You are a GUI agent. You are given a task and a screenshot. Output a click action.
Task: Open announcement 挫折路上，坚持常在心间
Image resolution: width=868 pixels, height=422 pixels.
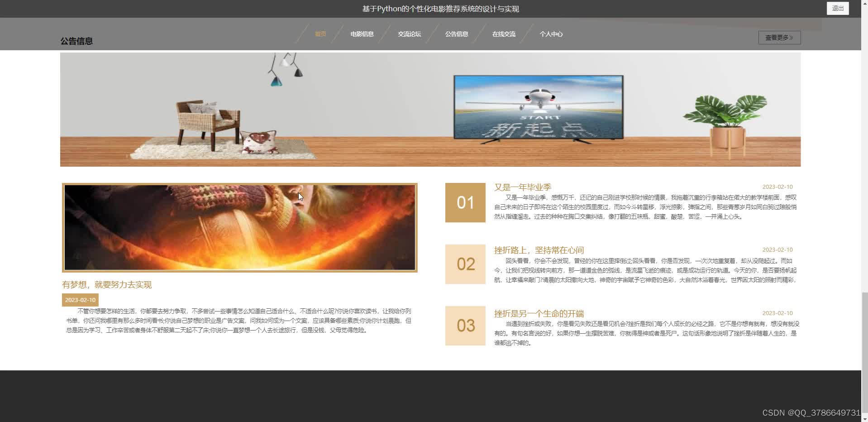(539, 249)
